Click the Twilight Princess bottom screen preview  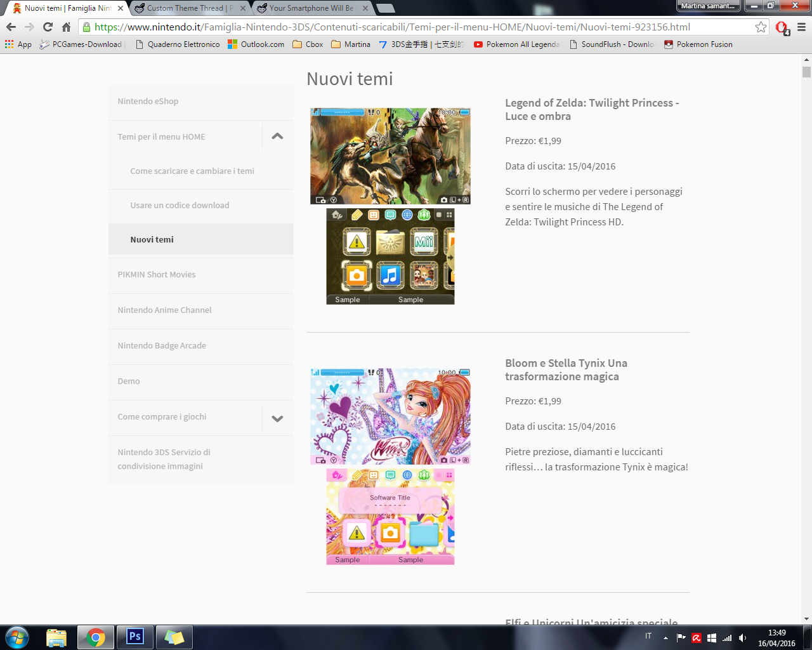tap(390, 256)
